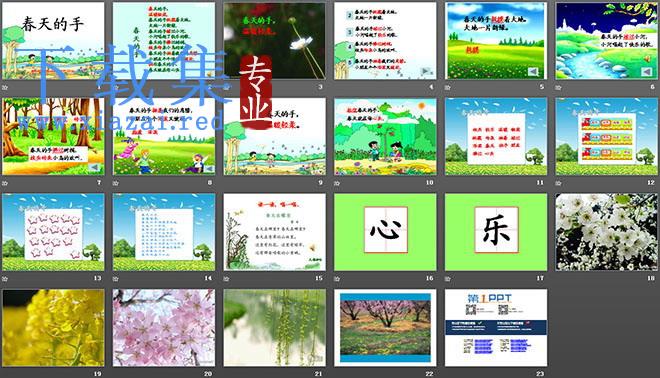Select slide 20 with pink cherry blossoms
The width and height of the screenshot is (660, 378).
click(x=164, y=327)
